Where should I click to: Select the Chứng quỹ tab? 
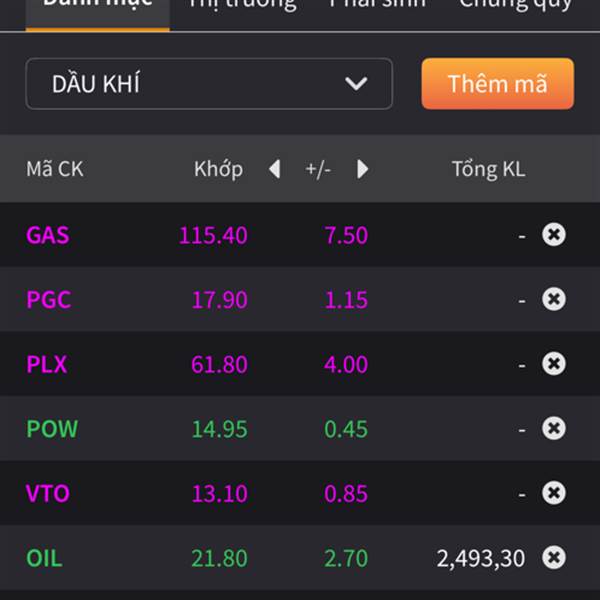click(515, 5)
